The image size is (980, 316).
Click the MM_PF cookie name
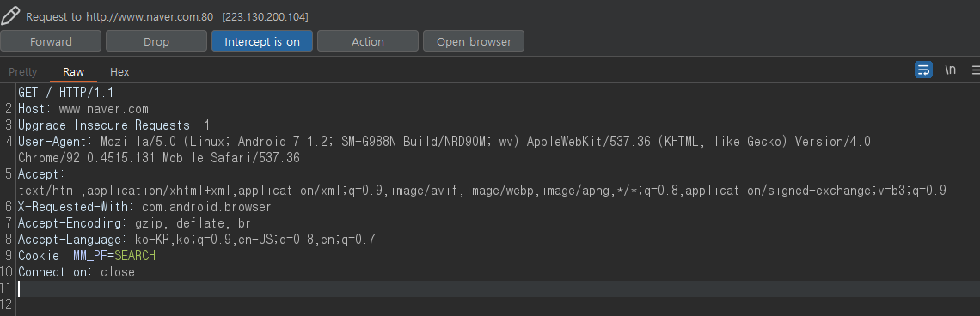90,255
